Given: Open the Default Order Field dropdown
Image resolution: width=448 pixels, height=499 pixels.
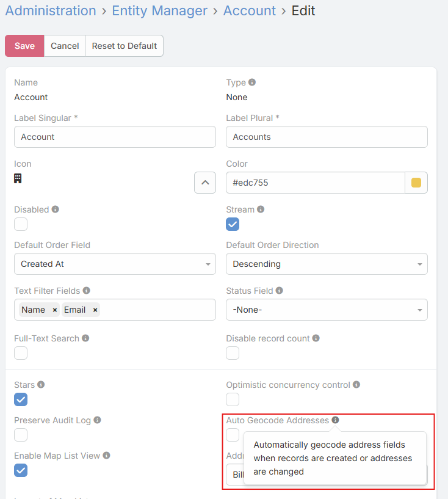Looking at the screenshot, I should (115, 264).
